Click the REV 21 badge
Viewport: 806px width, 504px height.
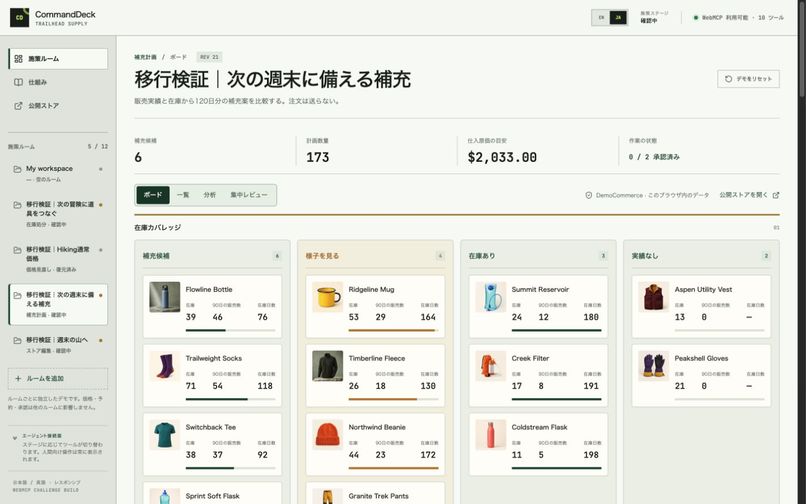209,57
